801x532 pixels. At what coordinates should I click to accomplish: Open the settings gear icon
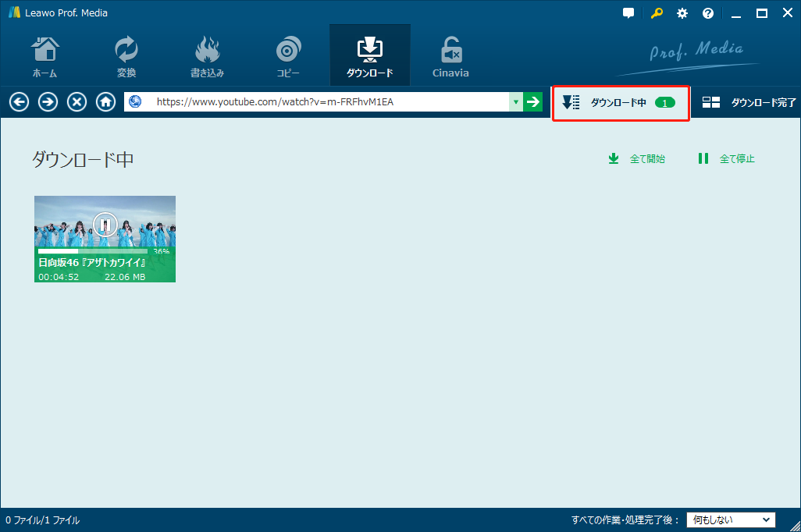coord(682,13)
